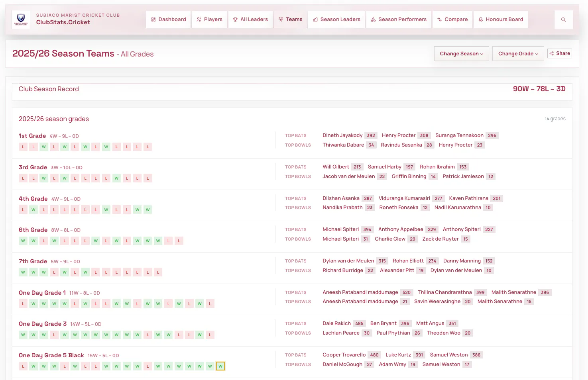Click first L result box in 3rd Grade
Screen dimensions: 588x380
[x=23, y=178]
